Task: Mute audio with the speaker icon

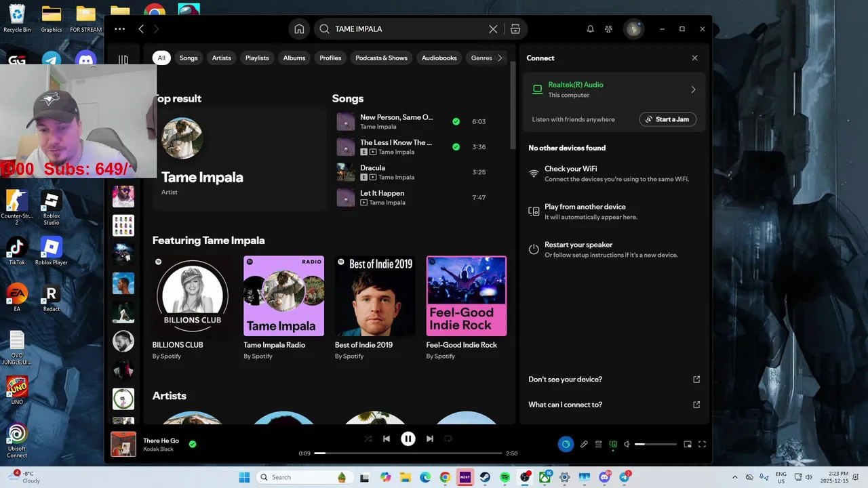Action: (627, 444)
